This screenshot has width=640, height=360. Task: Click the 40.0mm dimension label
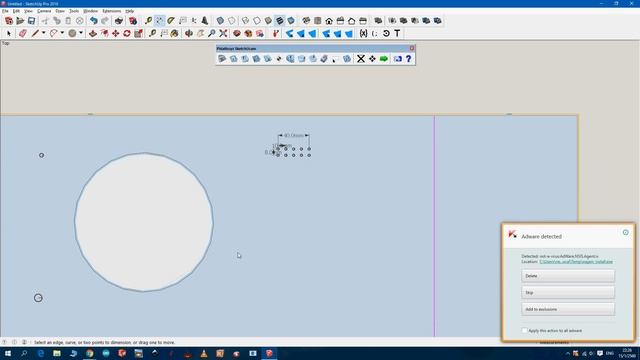coord(294,135)
